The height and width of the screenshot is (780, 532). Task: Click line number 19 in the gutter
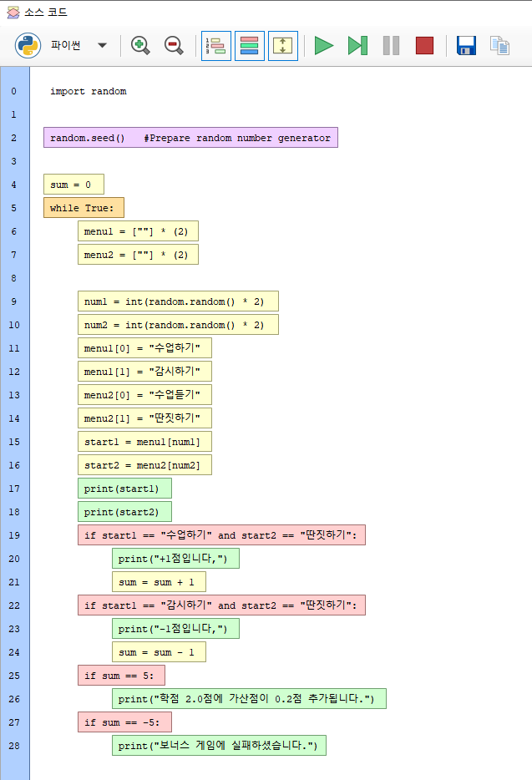click(x=14, y=535)
